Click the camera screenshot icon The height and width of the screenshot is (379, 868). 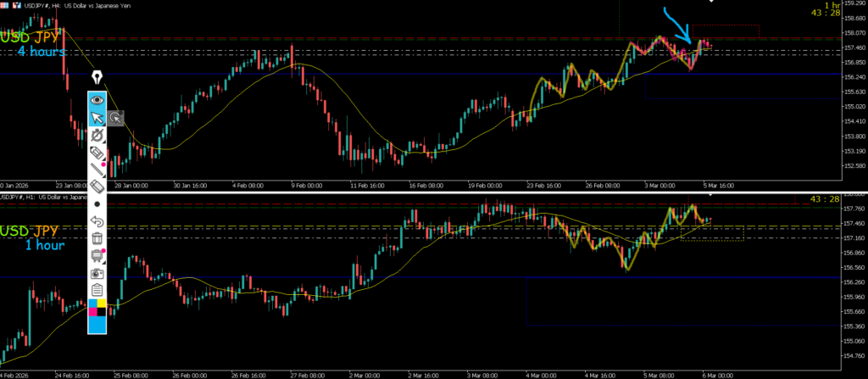[x=97, y=273]
